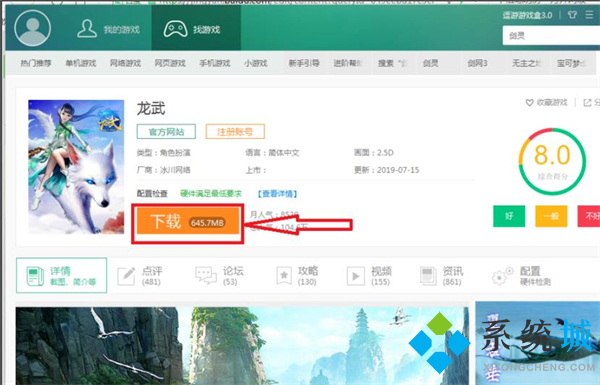This screenshot has height=385, width=600.
Task: Open the 剑灵 tab
Action: click(430, 64)
